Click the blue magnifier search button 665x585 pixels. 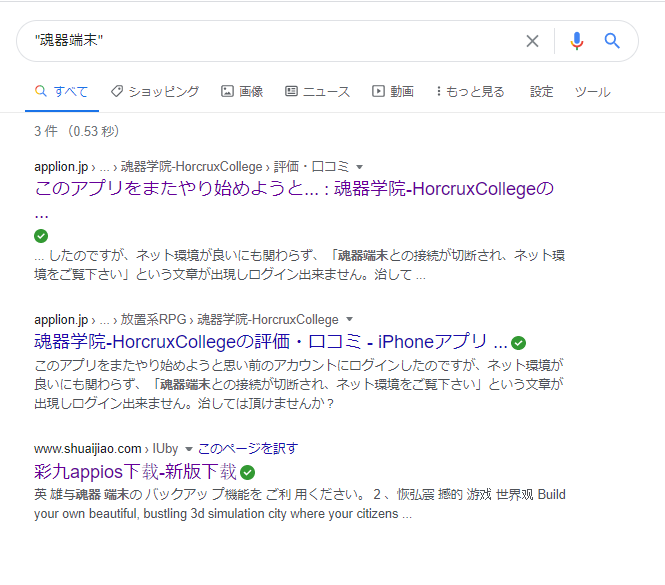[x=612, y=41]
